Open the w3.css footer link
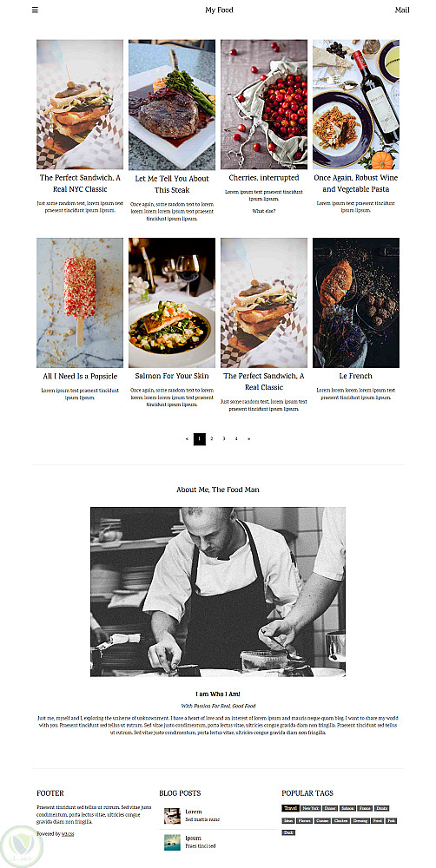 coord(68,833)
